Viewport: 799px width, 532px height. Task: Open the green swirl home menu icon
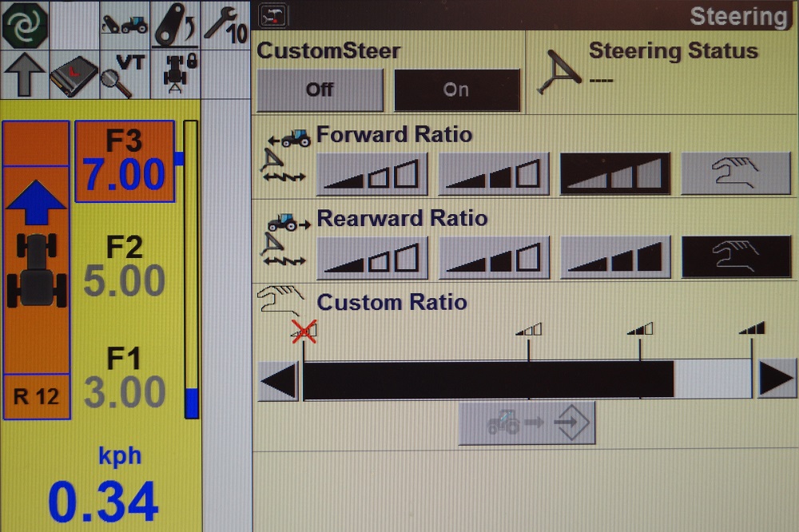pos(25,25)
